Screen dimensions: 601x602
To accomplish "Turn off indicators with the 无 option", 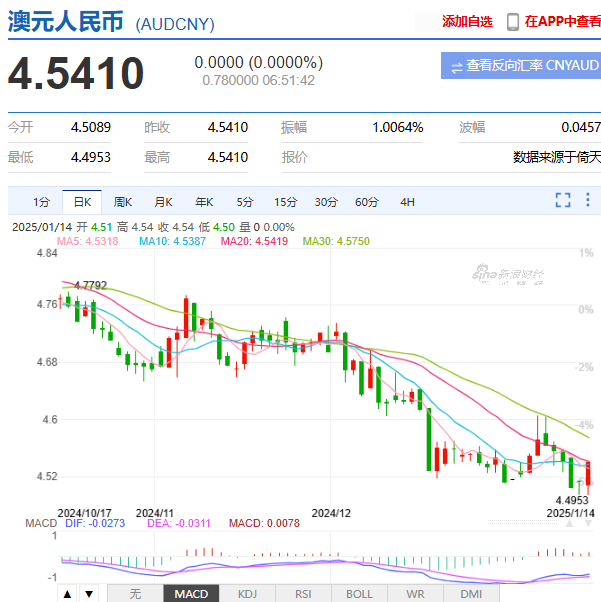I will coord(135,593).
